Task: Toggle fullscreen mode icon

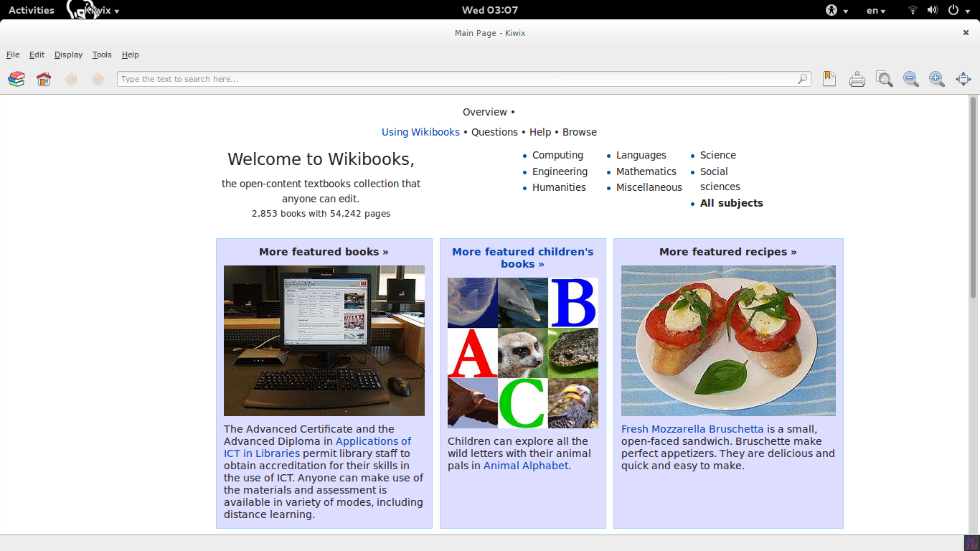Action: 963,79
